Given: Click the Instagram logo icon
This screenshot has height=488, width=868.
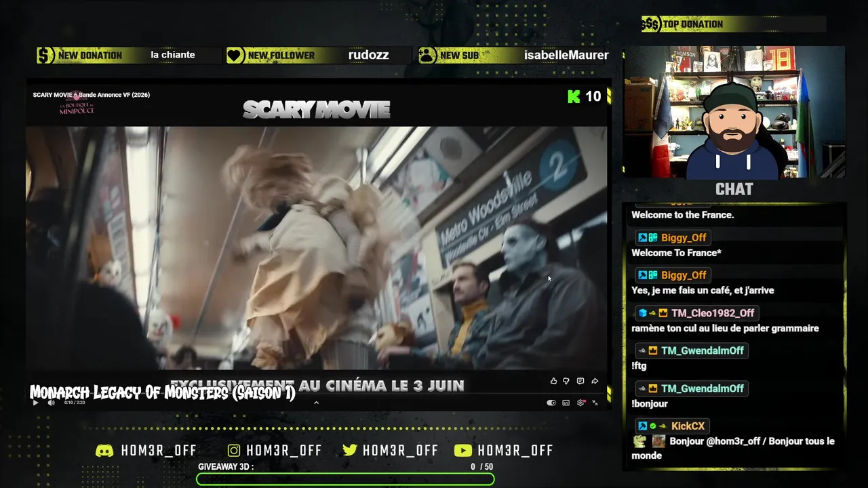Looking at the screenshot, I should [x=234, y=451].
